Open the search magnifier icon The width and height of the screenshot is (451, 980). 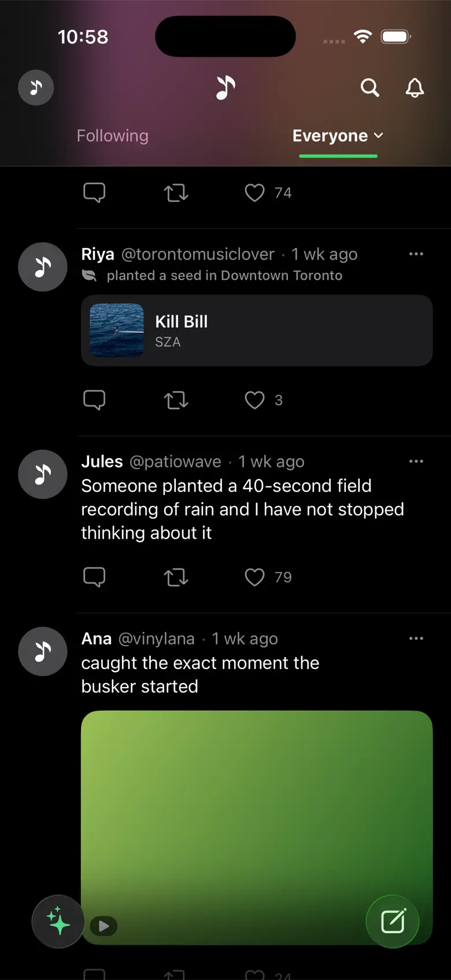click(x=370, y=88)
